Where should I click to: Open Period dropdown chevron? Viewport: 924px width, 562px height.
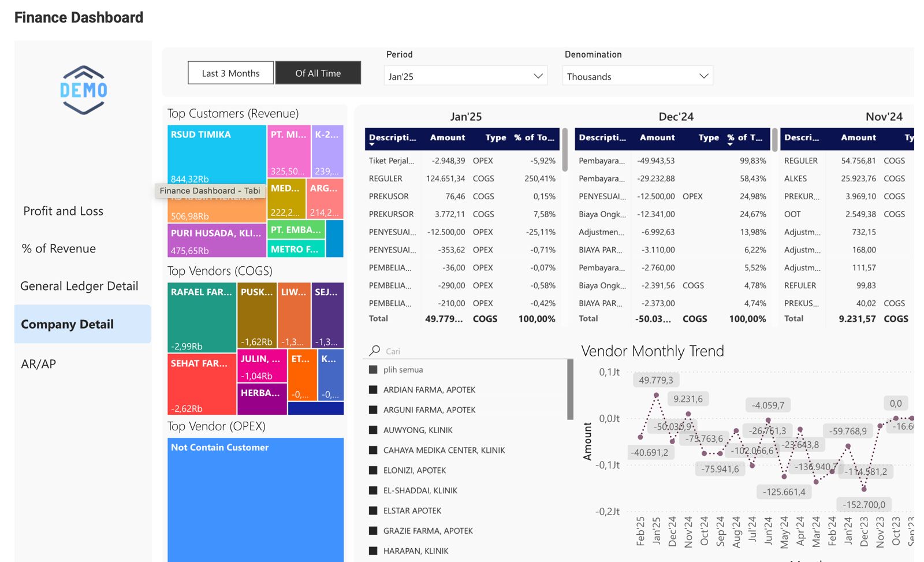tap(538, 76)
